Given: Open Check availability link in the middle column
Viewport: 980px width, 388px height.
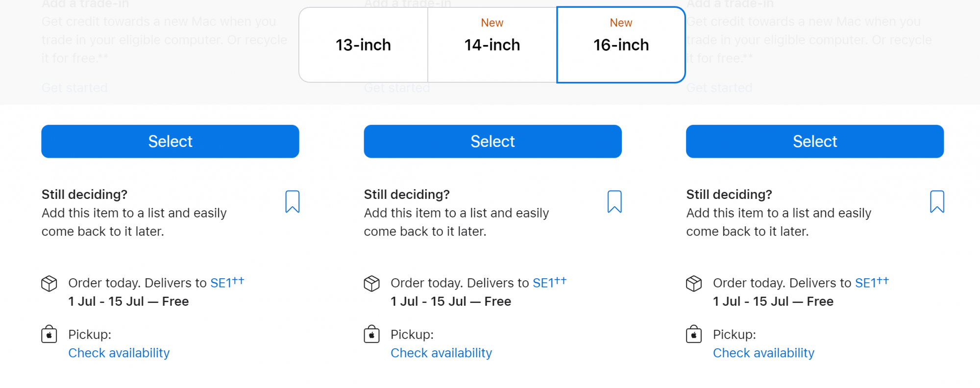Looking at the screenshot, I should [x=441, y=353].
